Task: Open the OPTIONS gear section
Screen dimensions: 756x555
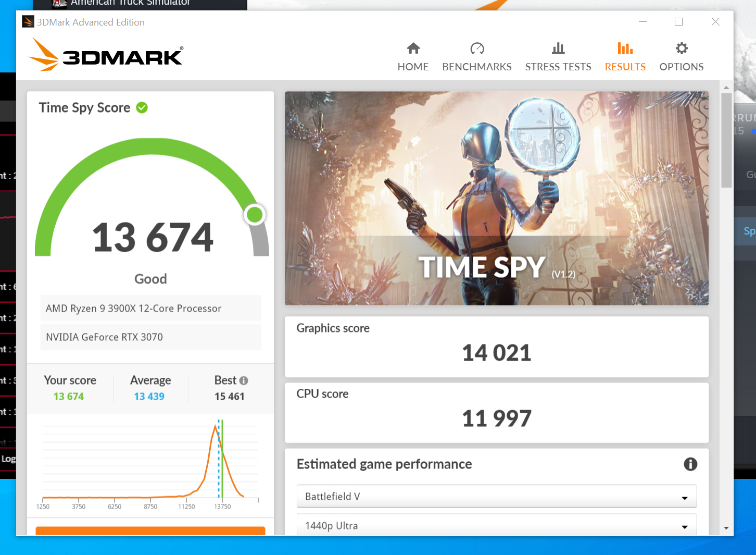Action: point(682,57)
